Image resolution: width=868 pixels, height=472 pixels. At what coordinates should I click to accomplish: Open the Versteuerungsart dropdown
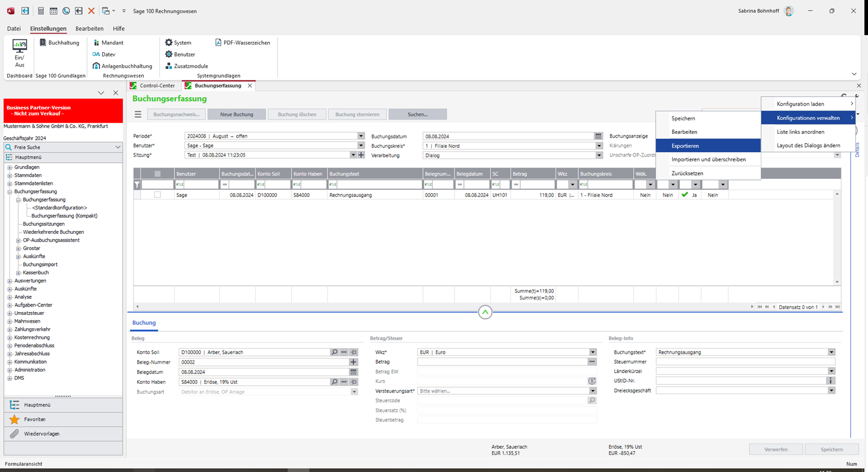pyautogui.click(x=593, y=391)
